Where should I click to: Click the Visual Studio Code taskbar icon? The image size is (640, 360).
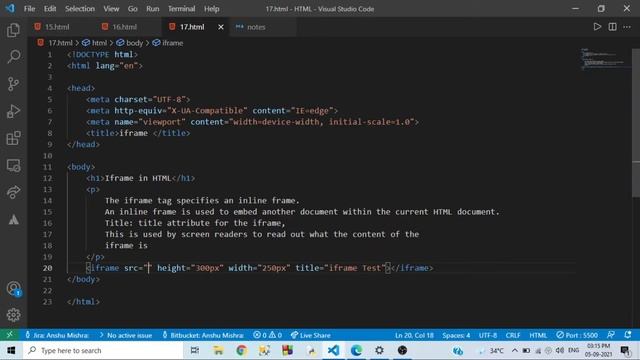click(333, 351)
